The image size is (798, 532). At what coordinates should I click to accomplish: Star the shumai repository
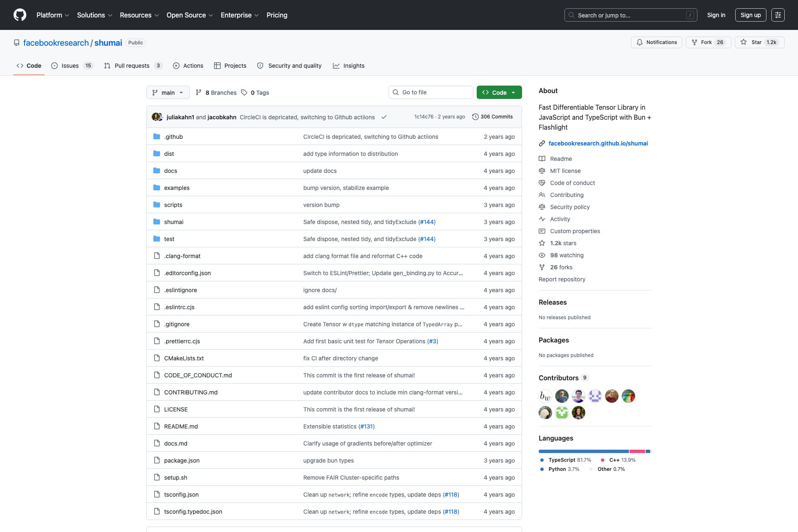pyautogui.click(x=752, y=42)
